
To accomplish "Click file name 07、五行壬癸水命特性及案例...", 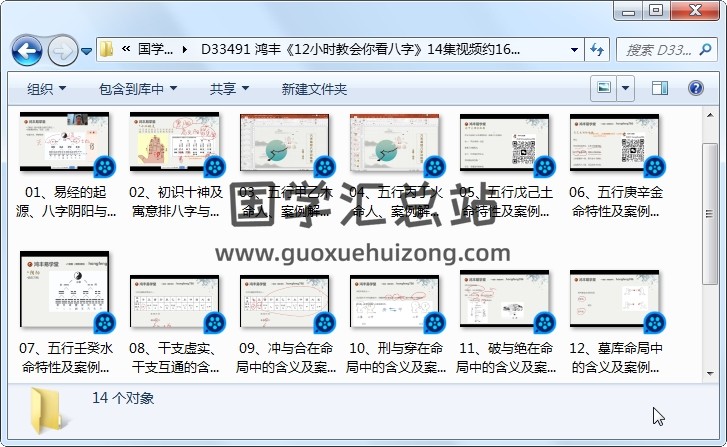I will [65, 358].
